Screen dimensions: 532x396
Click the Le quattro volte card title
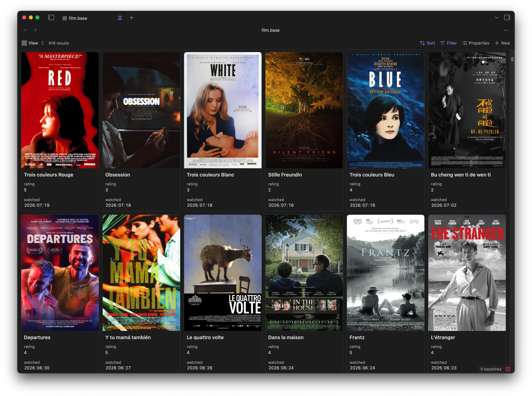205,337
